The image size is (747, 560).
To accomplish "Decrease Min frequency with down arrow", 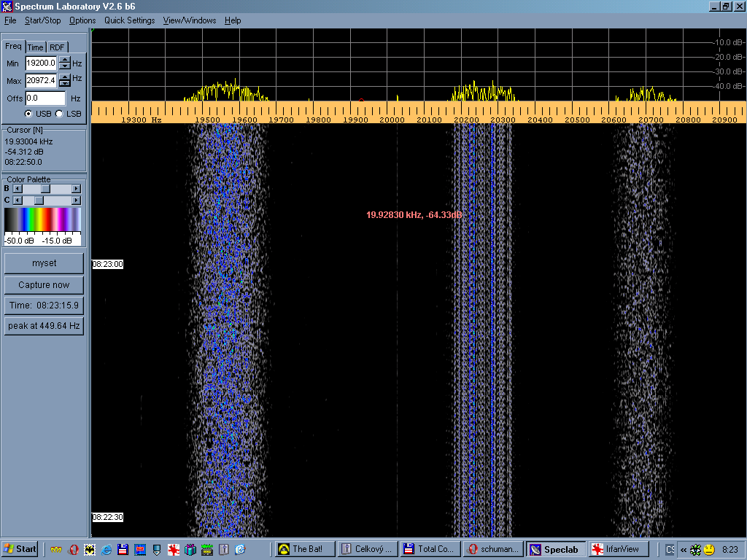I will click(x=65, y=66).
